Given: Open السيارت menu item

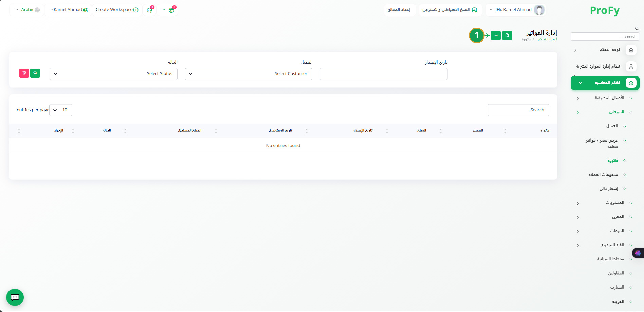Looking at the screenshot, I should 617,287.
